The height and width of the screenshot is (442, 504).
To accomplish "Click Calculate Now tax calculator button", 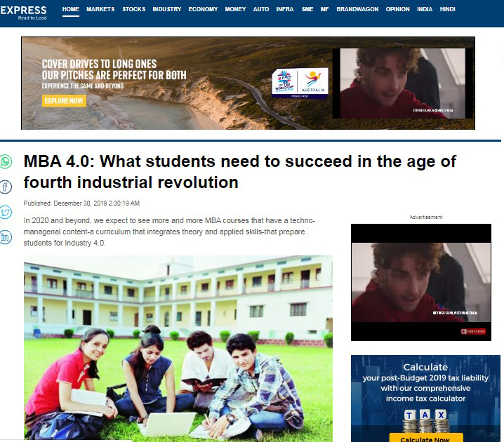I will [x=426, y=438].
